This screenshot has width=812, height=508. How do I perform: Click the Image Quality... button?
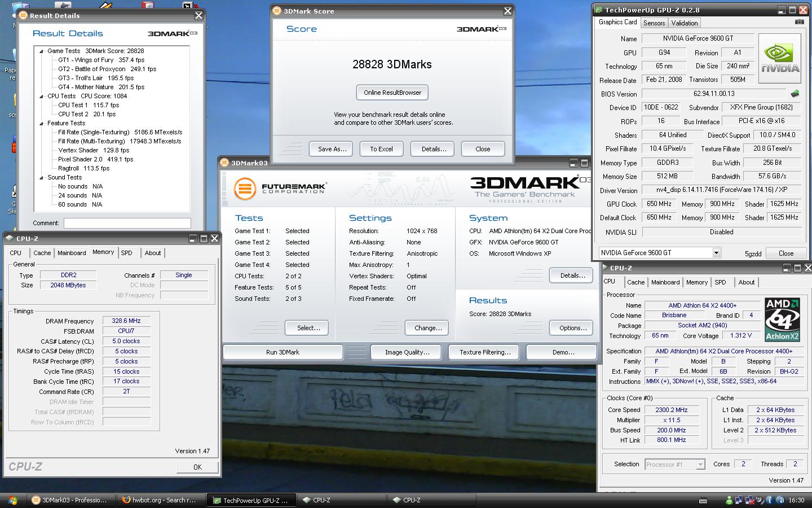(407, 352)
